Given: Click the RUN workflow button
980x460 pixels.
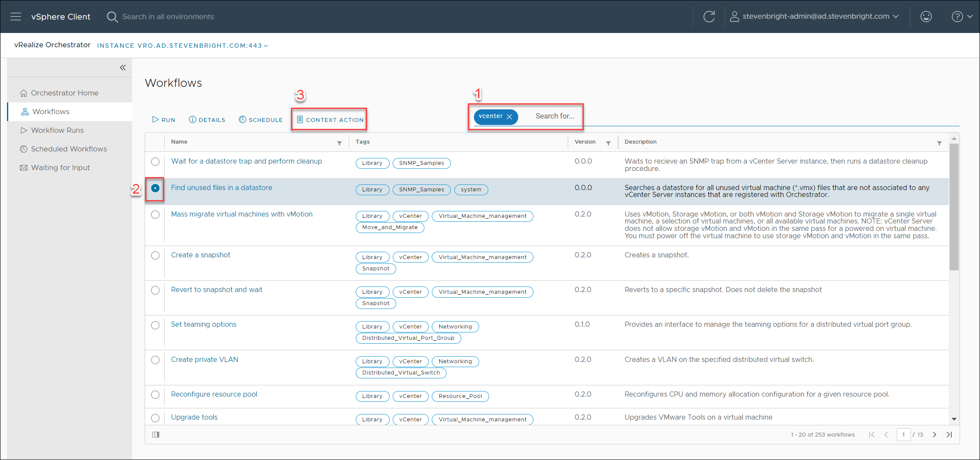Looking at the screenshot, I should tap(164, 120).
